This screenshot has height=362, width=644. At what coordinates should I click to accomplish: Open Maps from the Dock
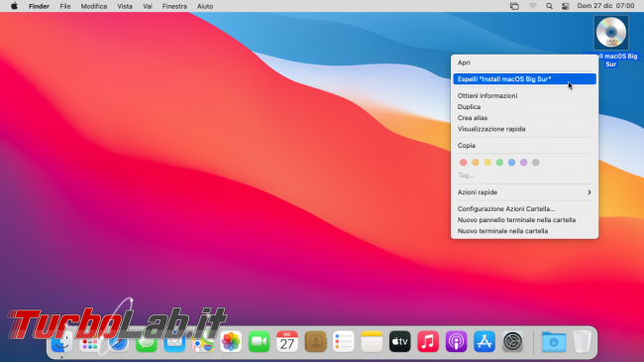pyautogui.click(x=203, y=342)
